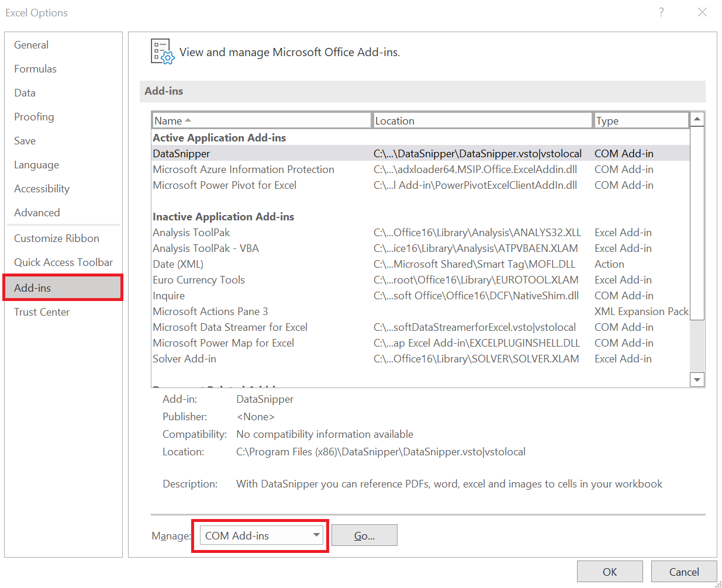
Task: Click the Help question mark icon
Action: click(x=661, y=12)
